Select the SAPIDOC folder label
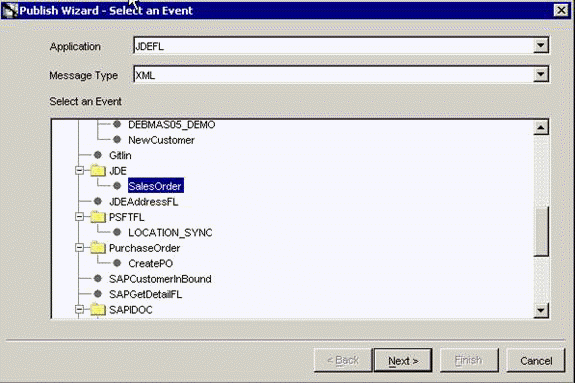This screenshot has width=575, height=383. click(131, 310)
